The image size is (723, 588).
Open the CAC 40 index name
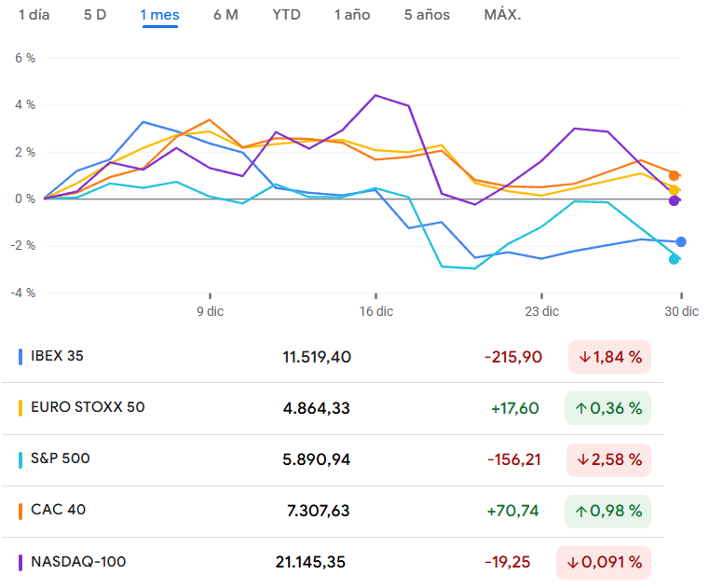point(59,510)
